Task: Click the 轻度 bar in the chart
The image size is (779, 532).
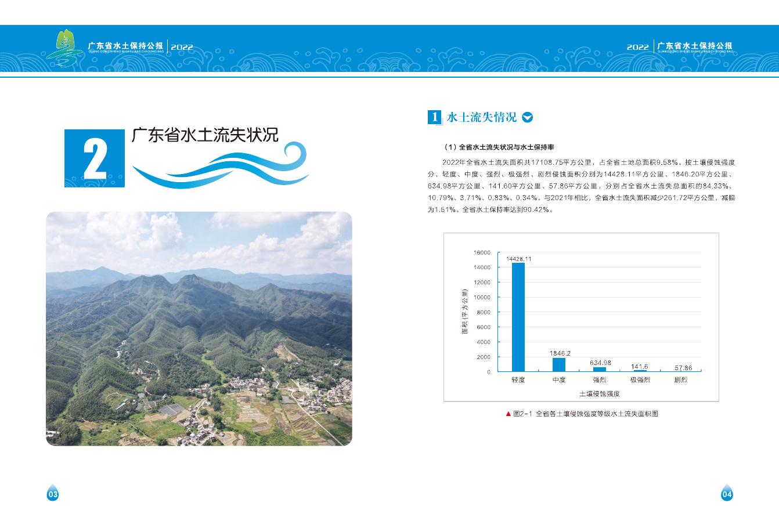Action: [518, 317]
